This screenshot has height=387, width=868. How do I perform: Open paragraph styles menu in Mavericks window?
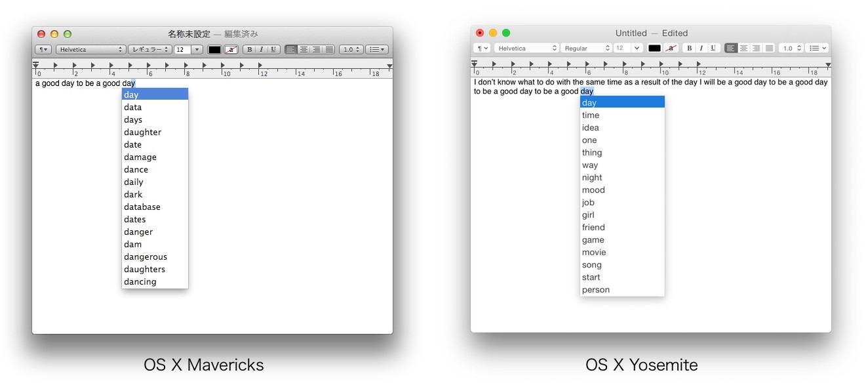point(43,50)
